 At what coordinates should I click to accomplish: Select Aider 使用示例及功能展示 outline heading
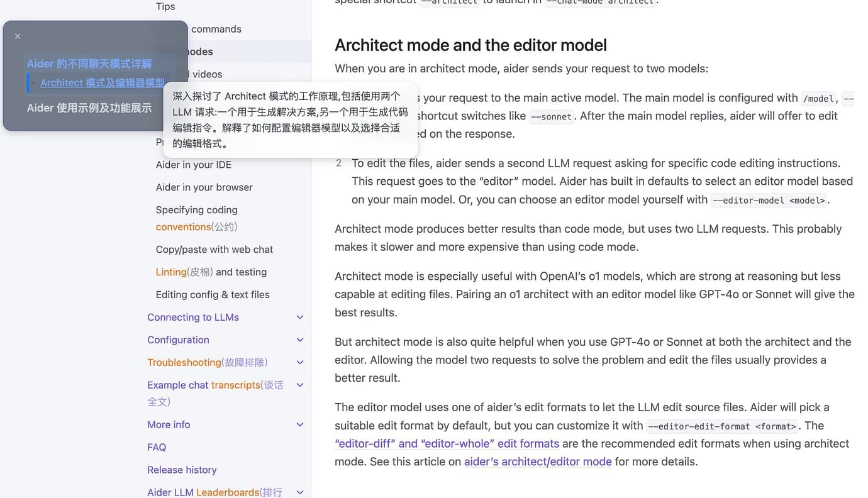point(89,108)
